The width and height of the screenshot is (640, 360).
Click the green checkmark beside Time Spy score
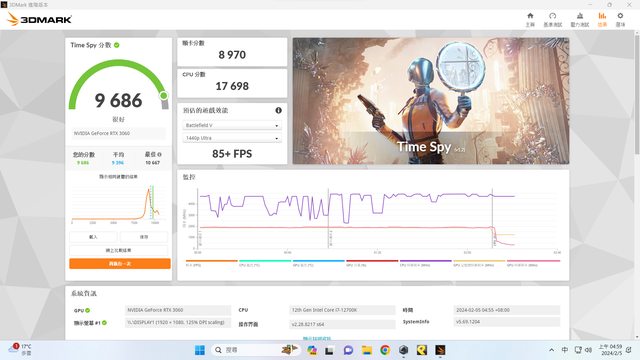tap(117, 45)
